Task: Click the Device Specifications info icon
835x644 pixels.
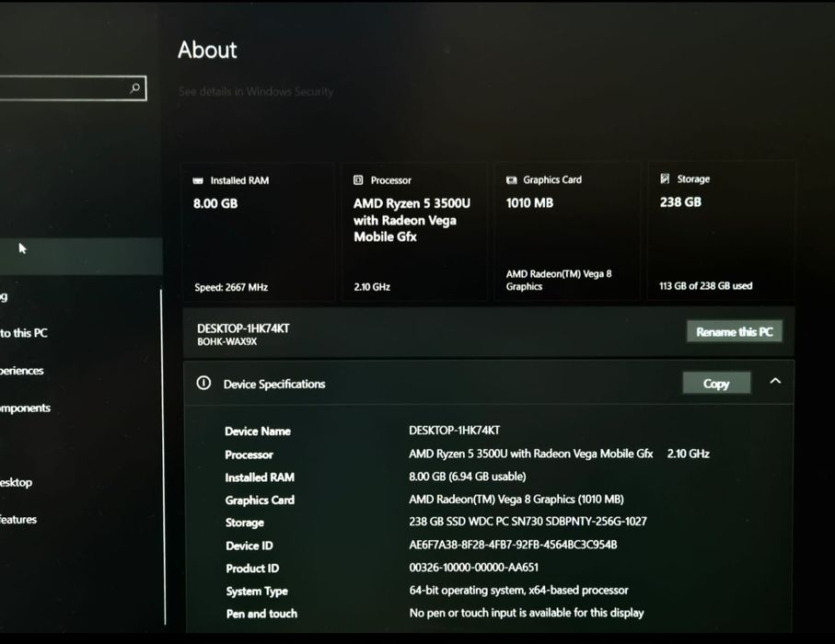Action: point(203,383)
